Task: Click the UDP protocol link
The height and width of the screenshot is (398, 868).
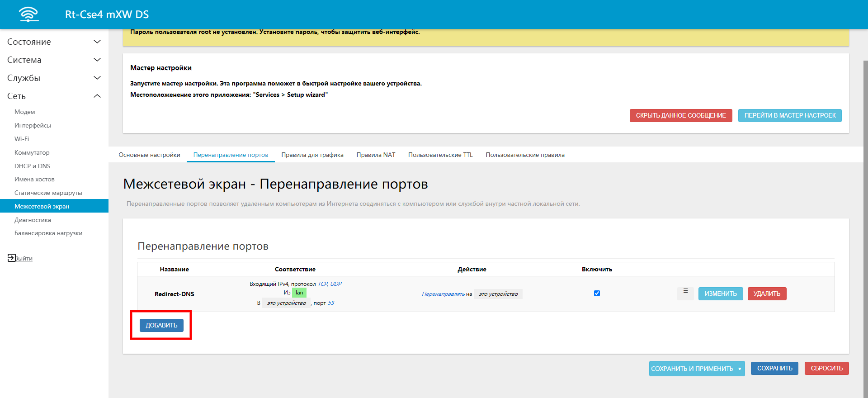Action: [336, 284]
